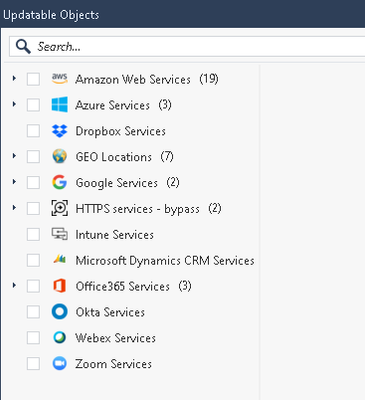Select the Intune Services label

[x=114, y=235]
